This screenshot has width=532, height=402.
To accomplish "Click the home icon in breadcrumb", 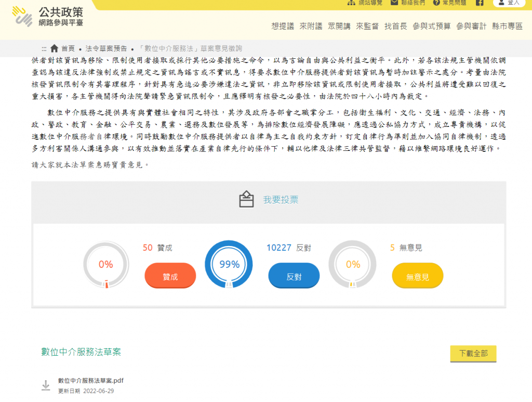I will [x=54, y=48].
